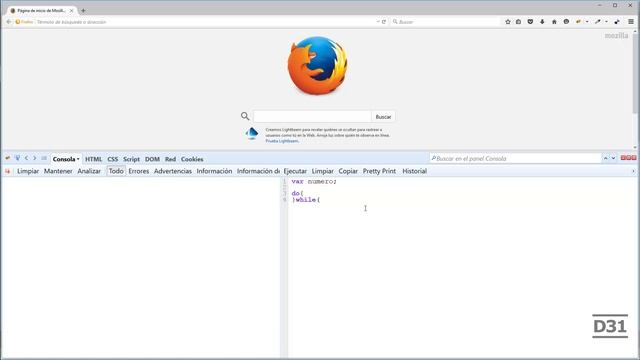Click Copiar in the command editor
Viewport: 640px width, 360px height.
coord(348,171)
